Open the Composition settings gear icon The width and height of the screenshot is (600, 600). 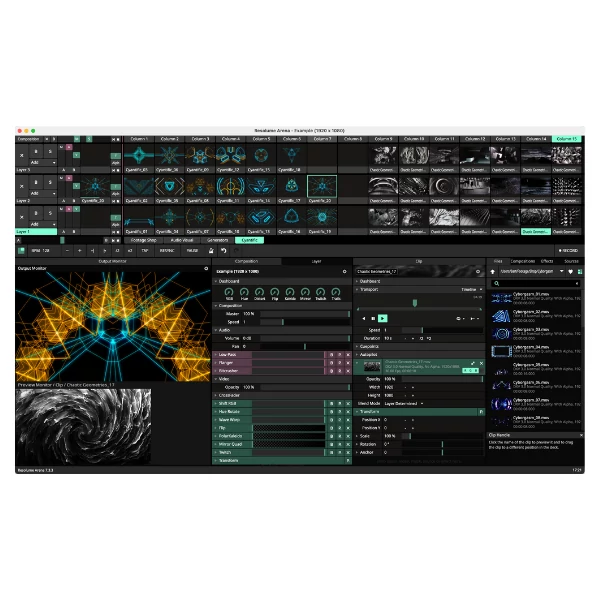click(345, 271)
